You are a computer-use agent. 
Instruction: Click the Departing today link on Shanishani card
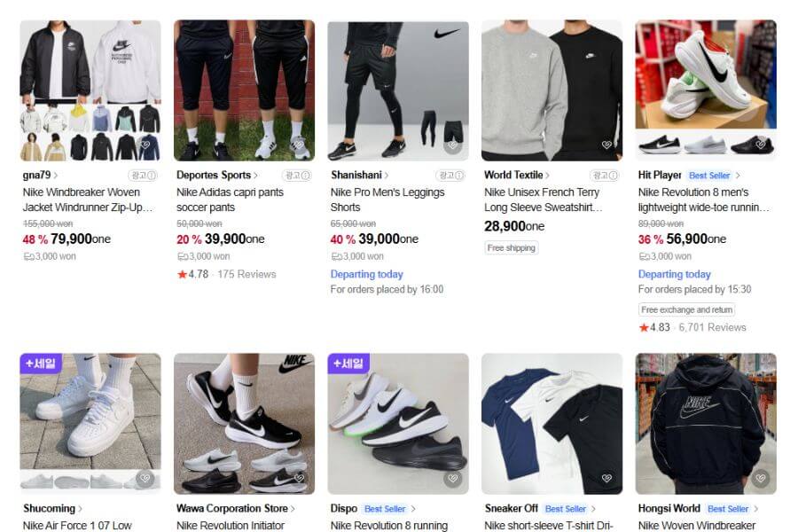coord(366,274)
